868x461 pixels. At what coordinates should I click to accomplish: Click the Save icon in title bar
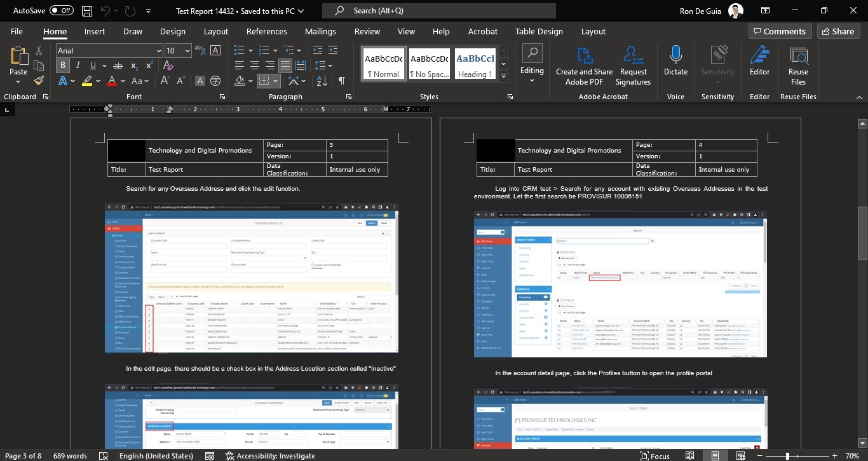(87, 11)
